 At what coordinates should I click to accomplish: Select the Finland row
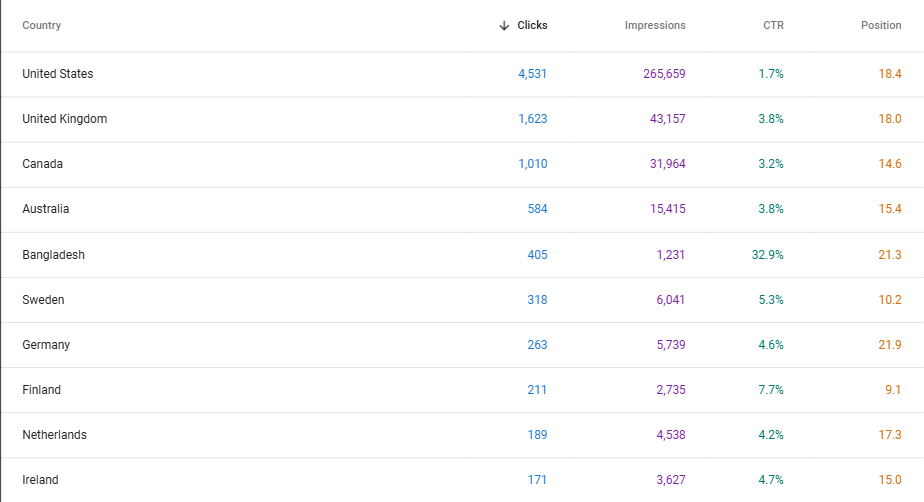tap(42, 390)
